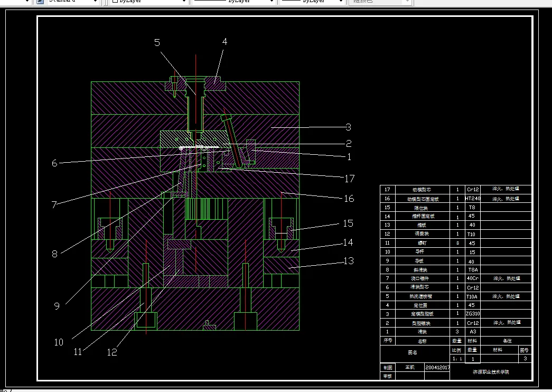Click the 比例 cell in the title block

456,350
